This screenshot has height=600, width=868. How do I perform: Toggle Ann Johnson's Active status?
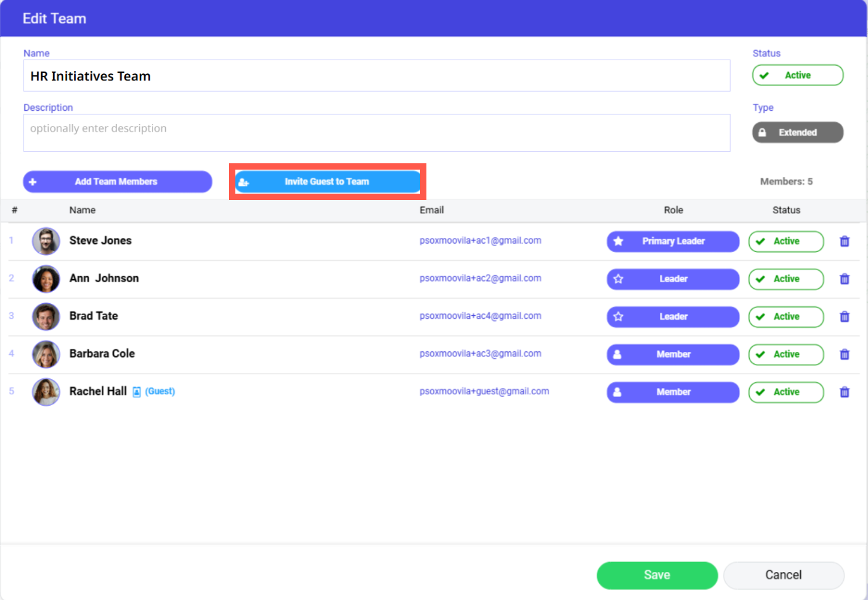[786, 279]
